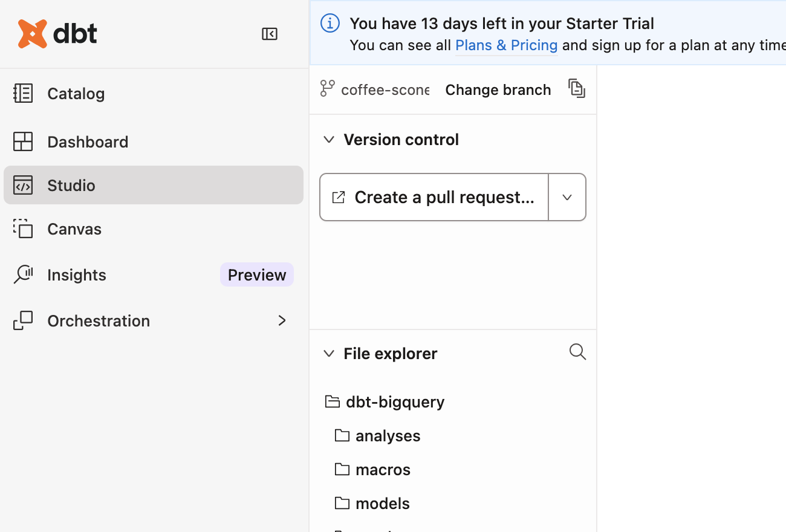The height and width of the screenshot is (532, 786).
Task: Expand the Orchestration submenu arrow
Action: click(x=282, y=320)
